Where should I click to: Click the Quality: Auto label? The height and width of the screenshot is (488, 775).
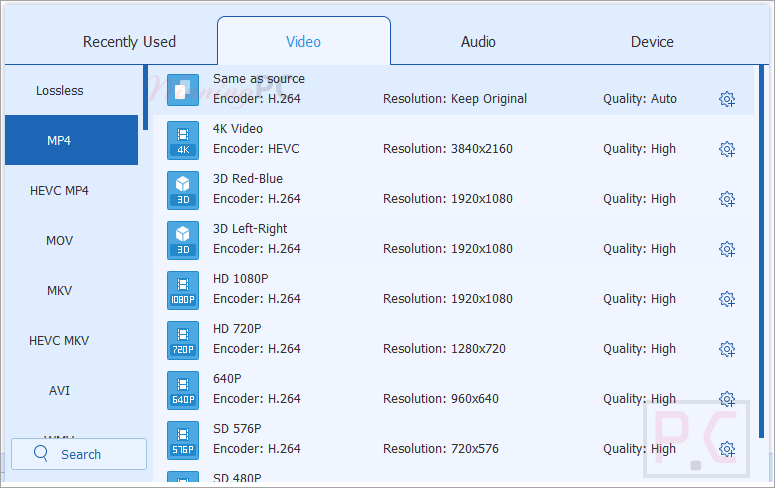point(640,99)
